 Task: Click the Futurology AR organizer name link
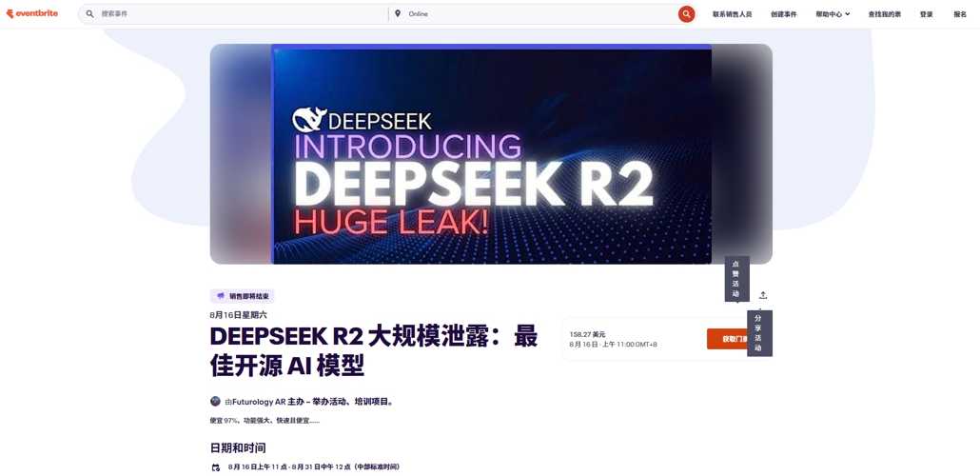coord(259,402)
